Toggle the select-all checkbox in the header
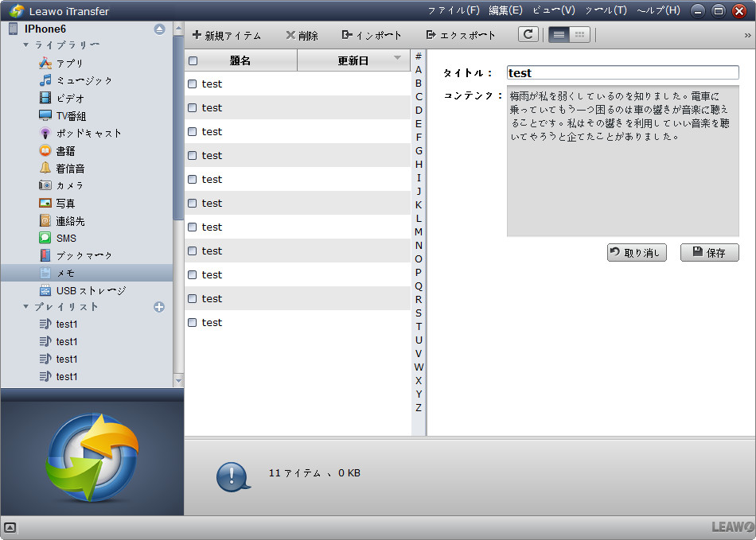756x540 pixels. (x=193, y=60)
